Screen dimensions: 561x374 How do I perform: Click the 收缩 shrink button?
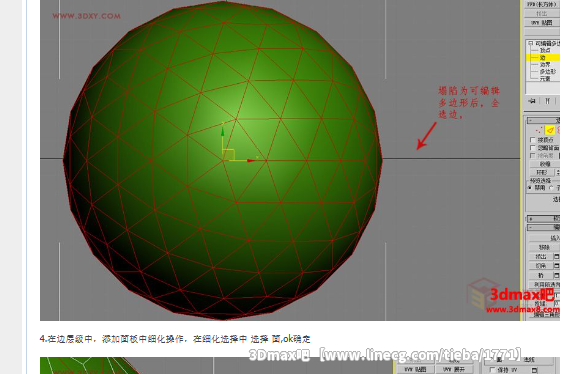point(545,164)
